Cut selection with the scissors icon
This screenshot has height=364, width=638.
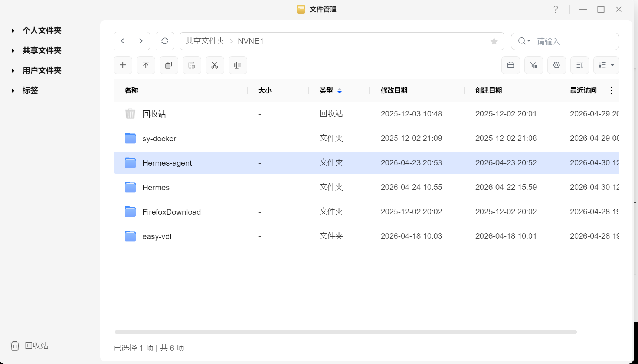[x=215, y=65]
